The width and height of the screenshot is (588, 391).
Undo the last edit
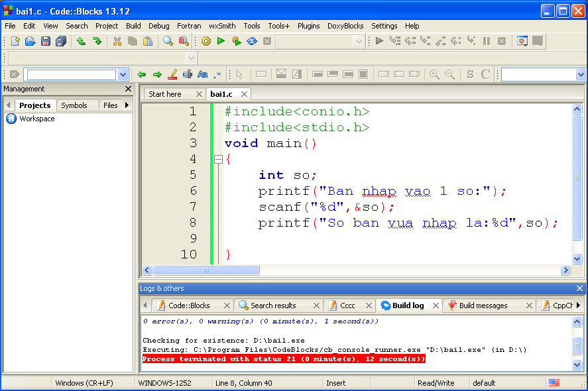tap(81, 41)
